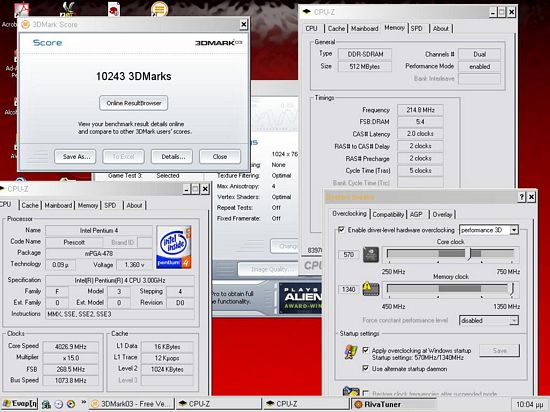Expand the quick launch chevron on the taskbar

83,402
